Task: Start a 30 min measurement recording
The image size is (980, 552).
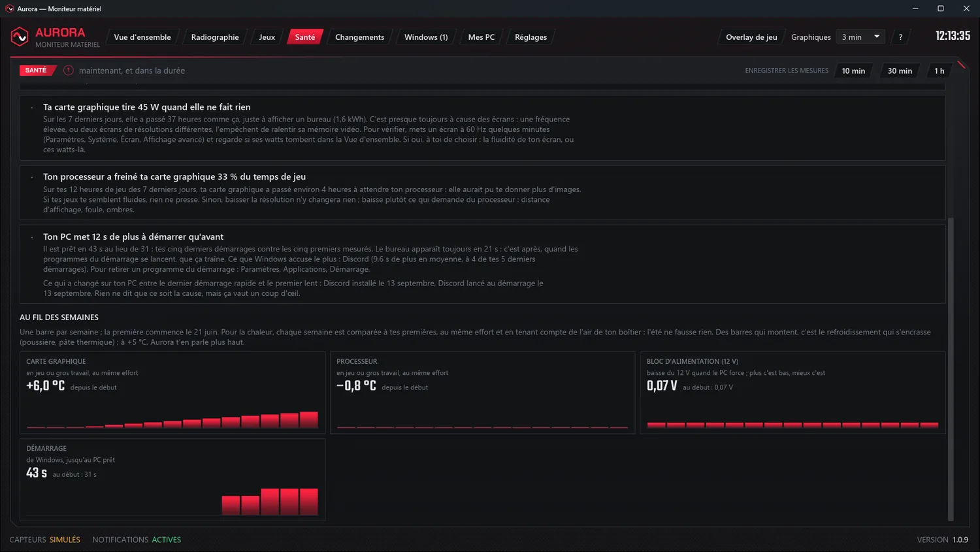Action: [900, 71]
